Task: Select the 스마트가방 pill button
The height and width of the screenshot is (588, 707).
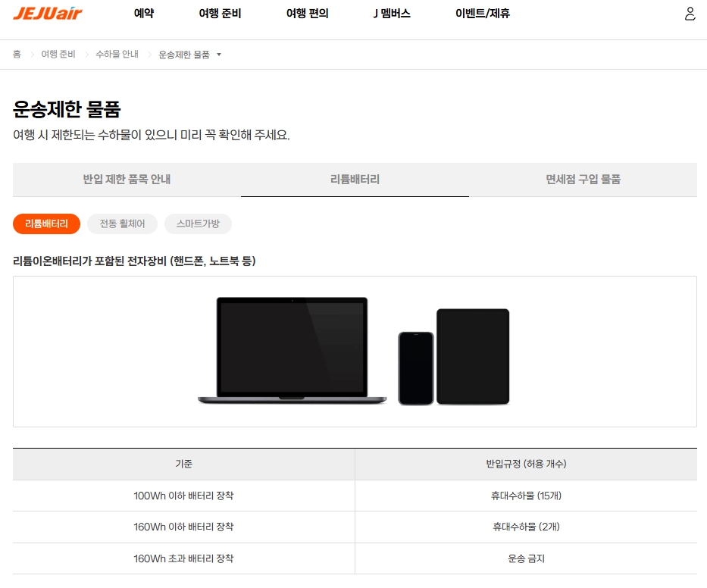Action: [x=198, y=224]
